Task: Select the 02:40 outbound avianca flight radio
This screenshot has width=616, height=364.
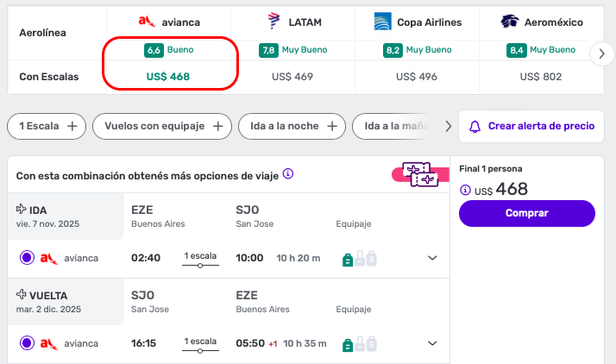Action: [x=27, y=257]
